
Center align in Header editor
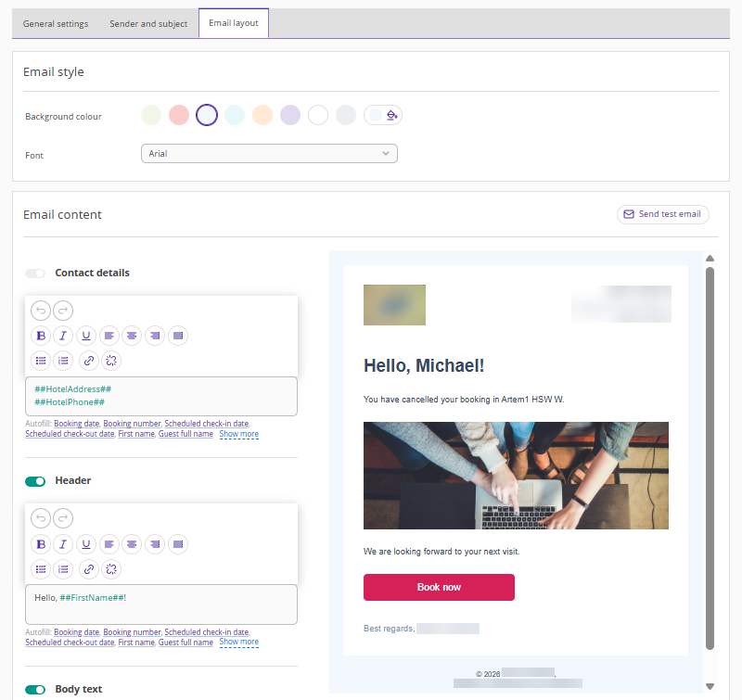pos(132,544)
